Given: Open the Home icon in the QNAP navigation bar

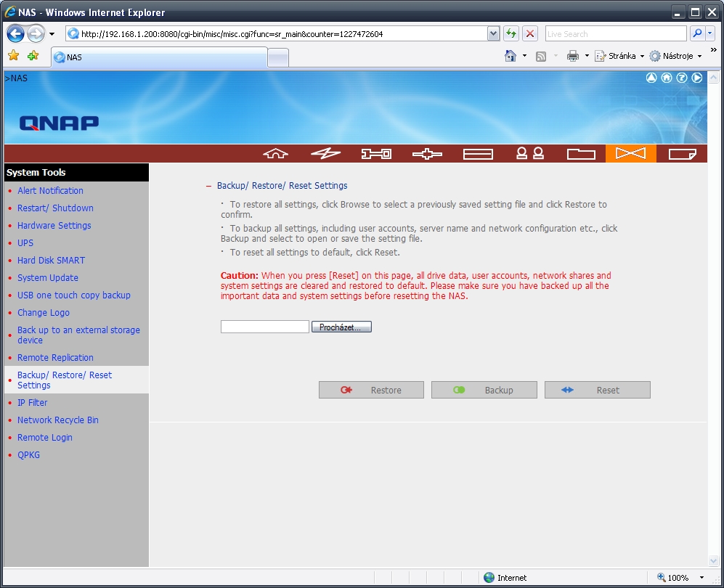Looking at the screenshot, I should 276,154.
